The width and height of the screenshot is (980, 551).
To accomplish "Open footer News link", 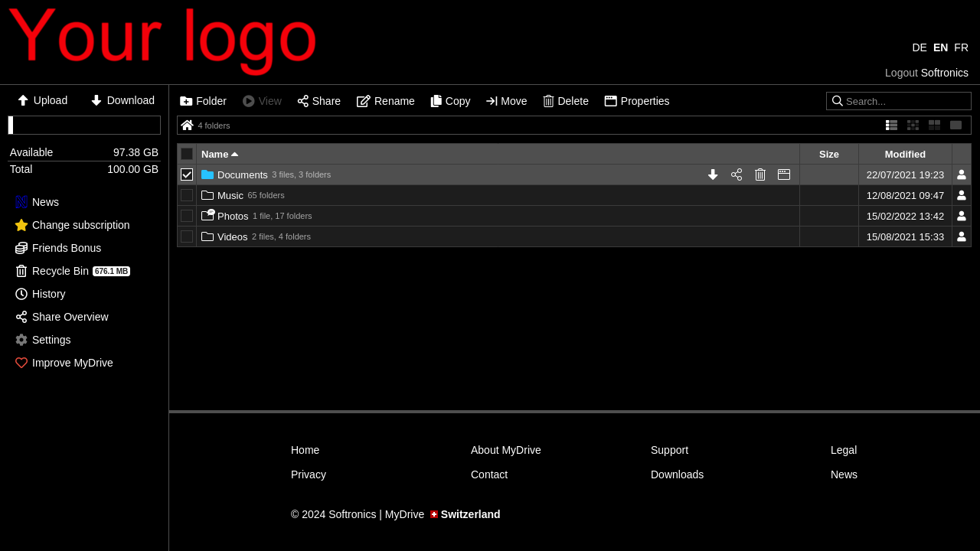I will pyautogui.click(x=844, y=474).
